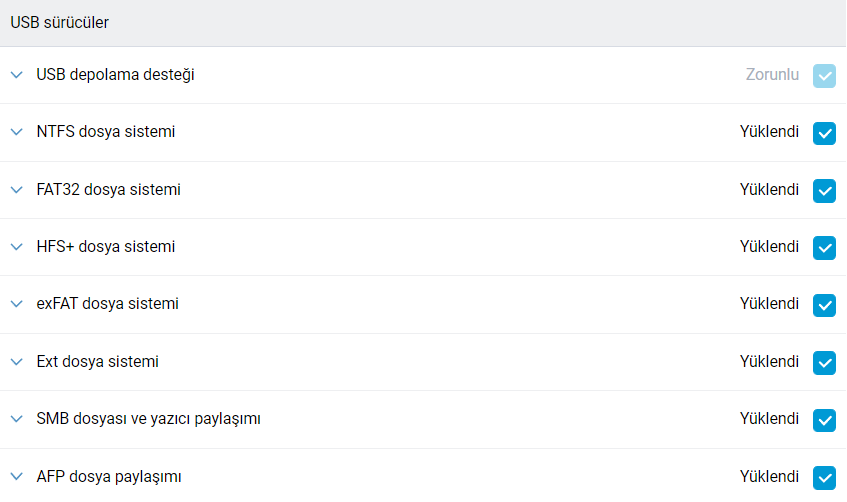Click the greyed-out USB depolama desteği checkbox
847x502 pixels.
pyautogui.click(x=824, y=75)
